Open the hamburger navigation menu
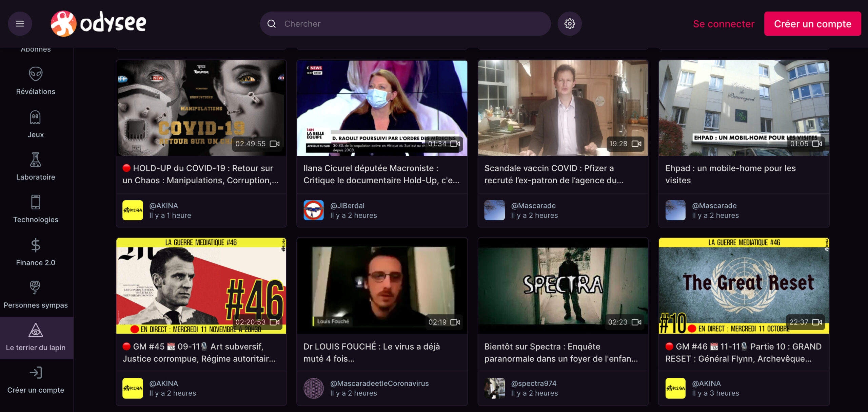 [20, 24]
